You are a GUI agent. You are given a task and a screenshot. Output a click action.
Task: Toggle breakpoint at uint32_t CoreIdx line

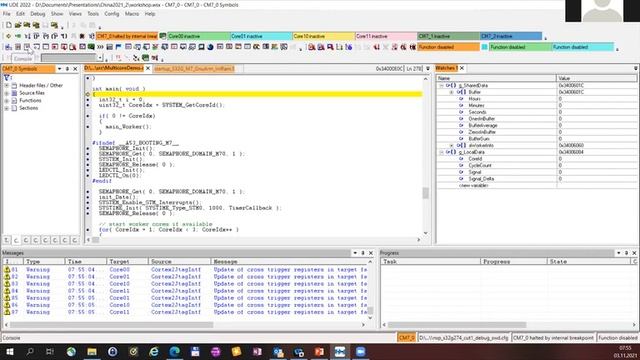88,105
